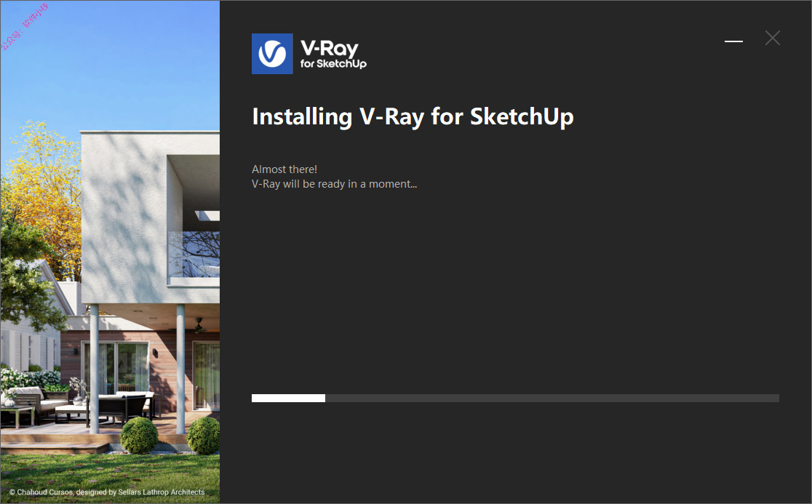Click the Chahoud Cursos copyright credit text
This screenshot has width=812, height=504.
pos(107,492)
